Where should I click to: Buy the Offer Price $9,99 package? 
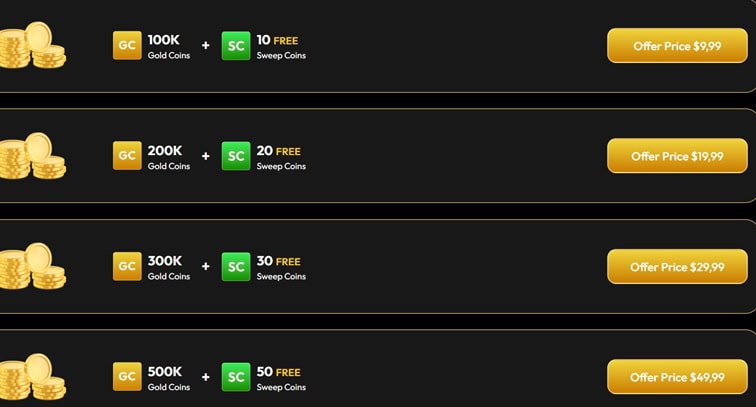(677, 46)
